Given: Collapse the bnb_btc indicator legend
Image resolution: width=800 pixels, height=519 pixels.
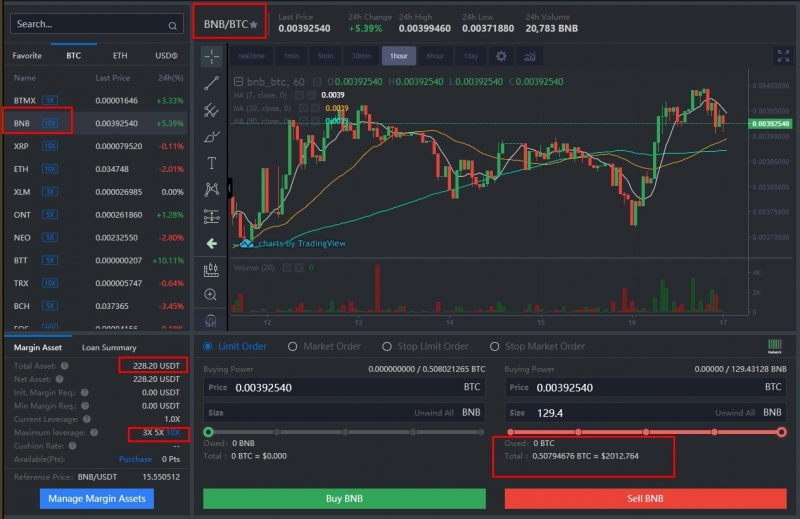Looking at the screenshot, I should pyautogui.click(x=238, y=82).
